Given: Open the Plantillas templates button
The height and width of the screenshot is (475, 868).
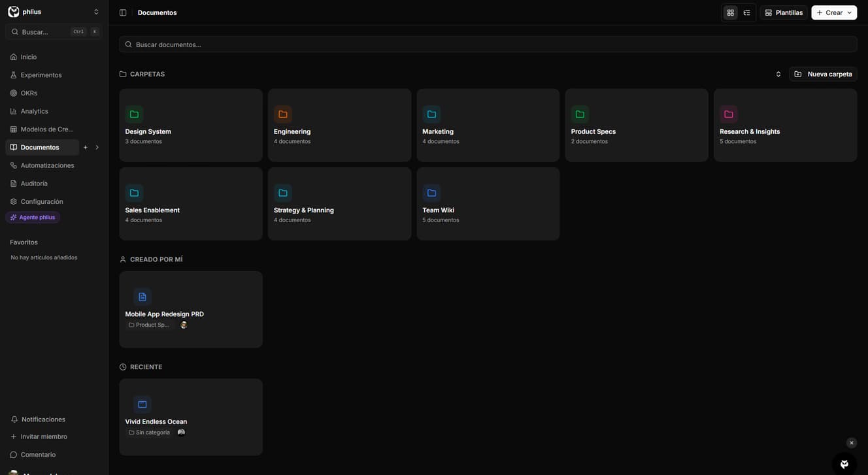Looking at the screenshot, I should tap(783, 12).
